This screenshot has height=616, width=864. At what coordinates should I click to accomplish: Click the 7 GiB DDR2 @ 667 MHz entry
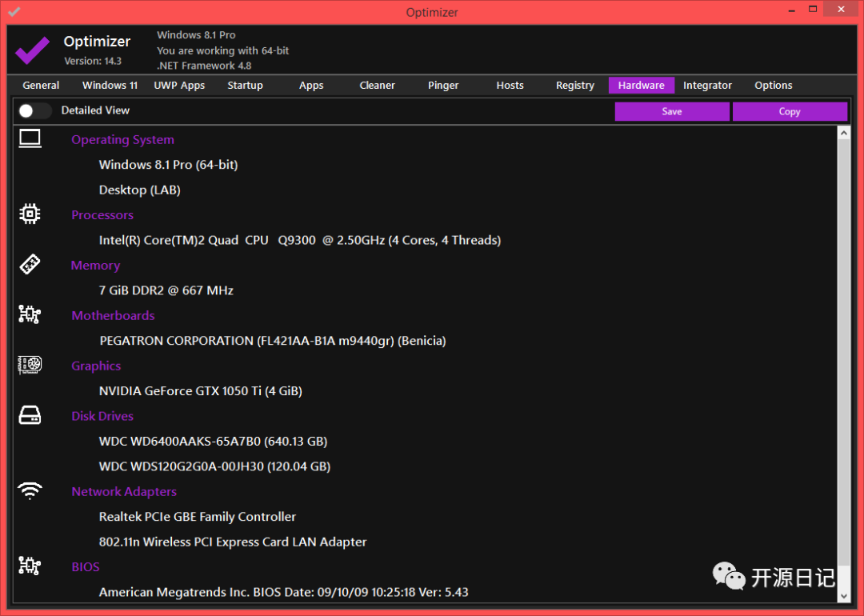[166, 290]
